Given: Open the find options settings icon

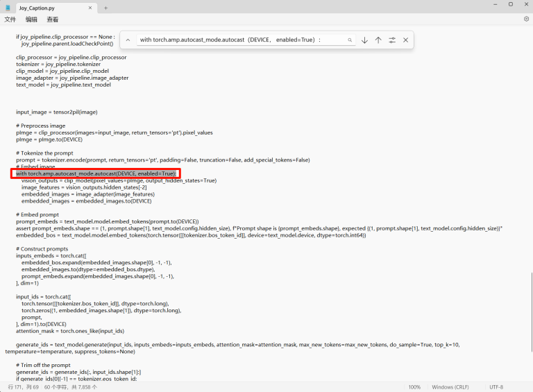Looking at the screenshot, I should 392,40.
